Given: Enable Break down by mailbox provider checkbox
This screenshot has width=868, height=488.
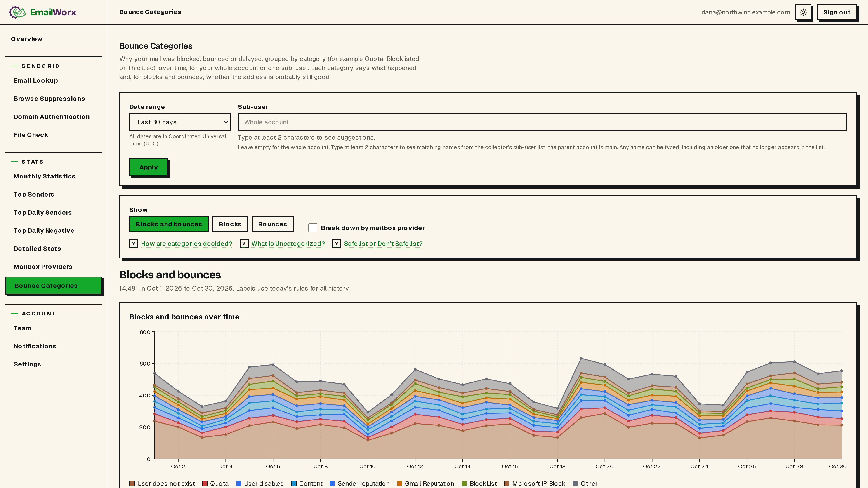Looking at the screenshot, I should tap(313, 228).
